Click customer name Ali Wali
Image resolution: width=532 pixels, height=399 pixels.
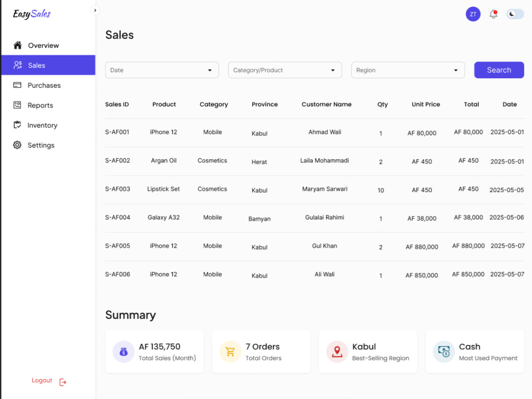tap(325, 274)
